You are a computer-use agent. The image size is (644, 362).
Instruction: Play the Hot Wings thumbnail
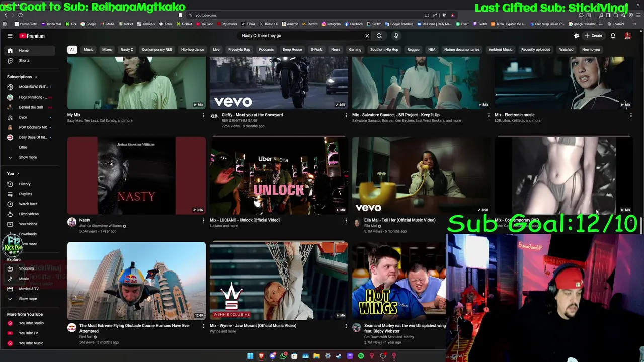coord(399,281)
